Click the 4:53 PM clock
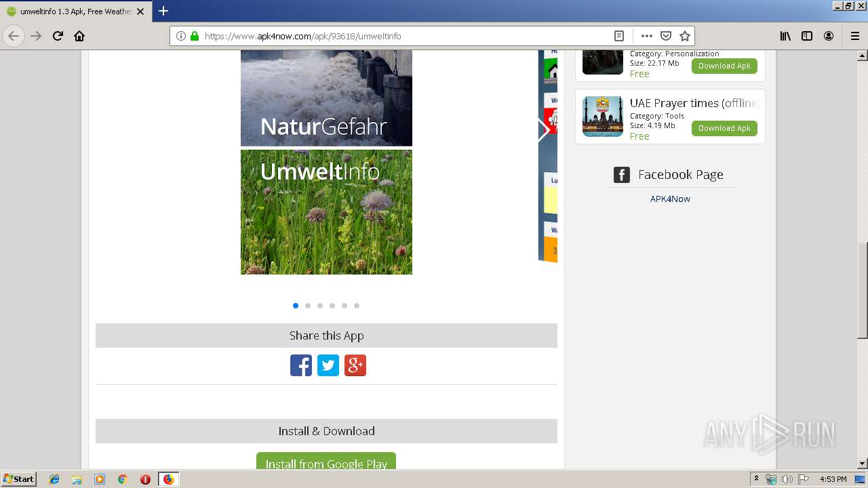The width and height of the screenshot is (868, 488). 833,479
